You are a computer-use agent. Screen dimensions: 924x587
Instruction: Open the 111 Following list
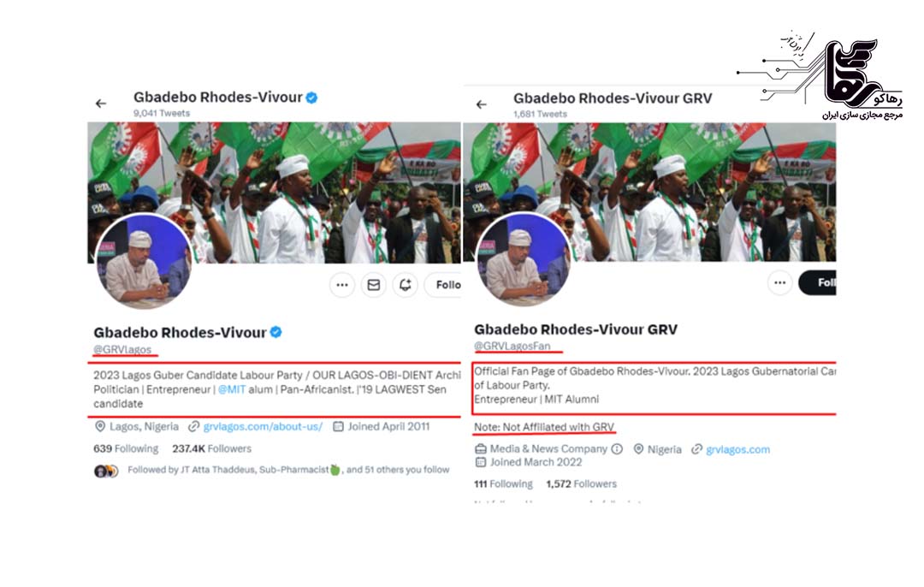click(x=503, y=483)
